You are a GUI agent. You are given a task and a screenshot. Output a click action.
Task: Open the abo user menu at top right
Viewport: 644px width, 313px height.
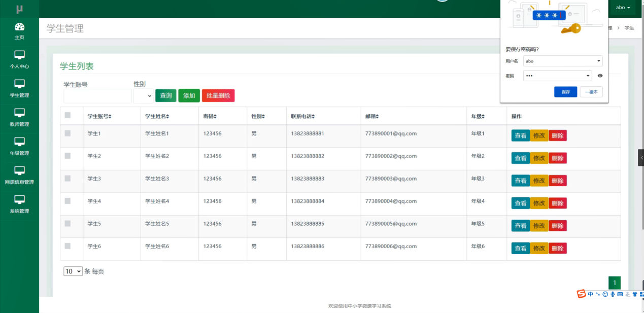[623, 8]
